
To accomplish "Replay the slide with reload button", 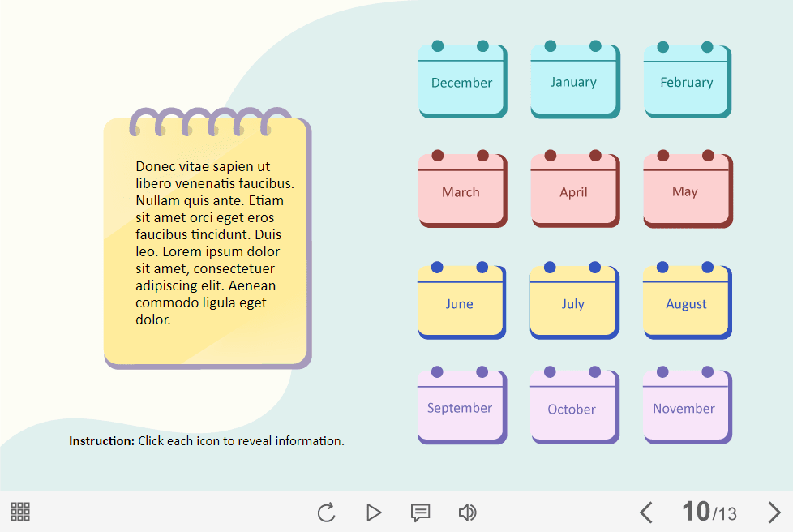I will point(326,513).
